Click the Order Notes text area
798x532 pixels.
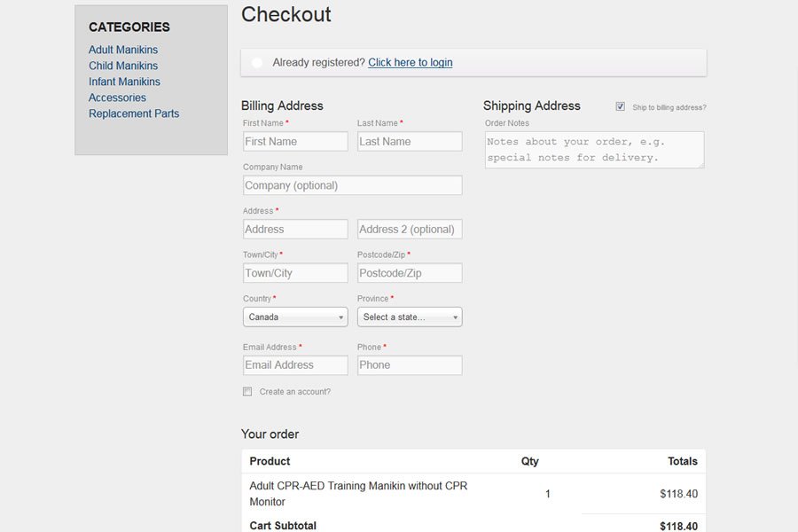(x=594, y=150)
